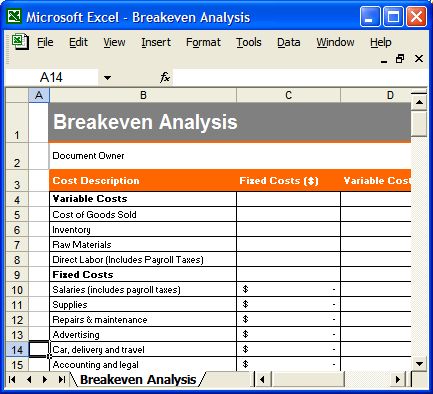Click the Cost Description header cell
Screen dimensions: 433x394
tap(143, 181)
